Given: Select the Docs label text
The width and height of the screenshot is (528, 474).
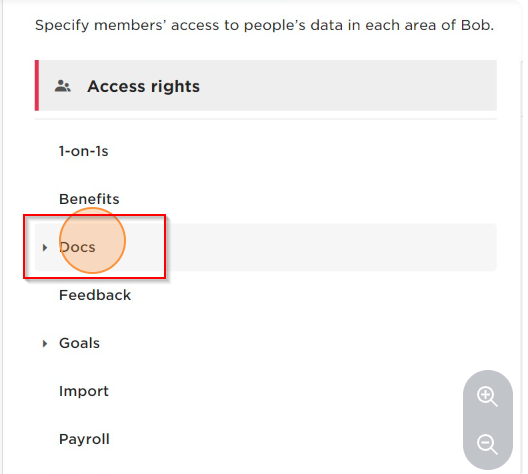Looking at the screenshot, I should point(77,247).
